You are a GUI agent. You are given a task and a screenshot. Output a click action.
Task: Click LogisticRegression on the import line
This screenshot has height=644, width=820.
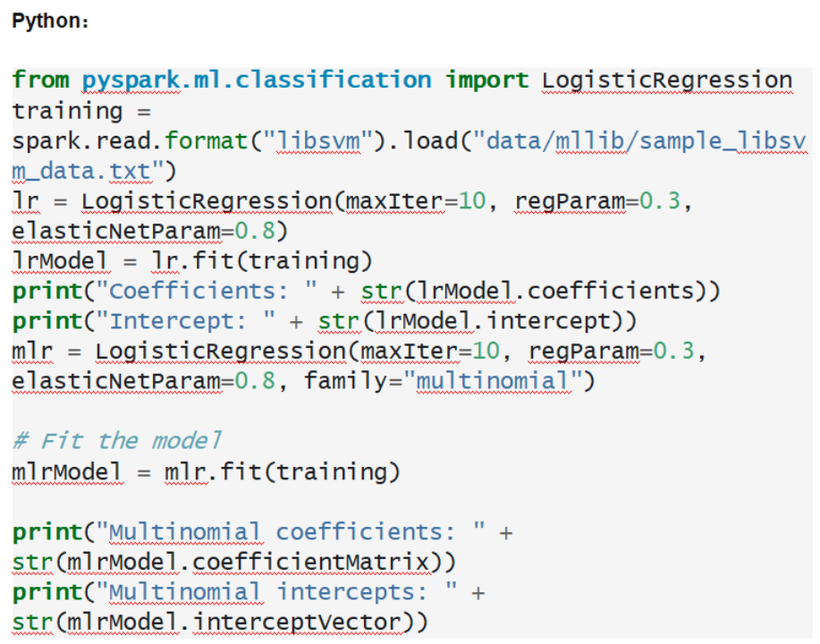[667, 80]
